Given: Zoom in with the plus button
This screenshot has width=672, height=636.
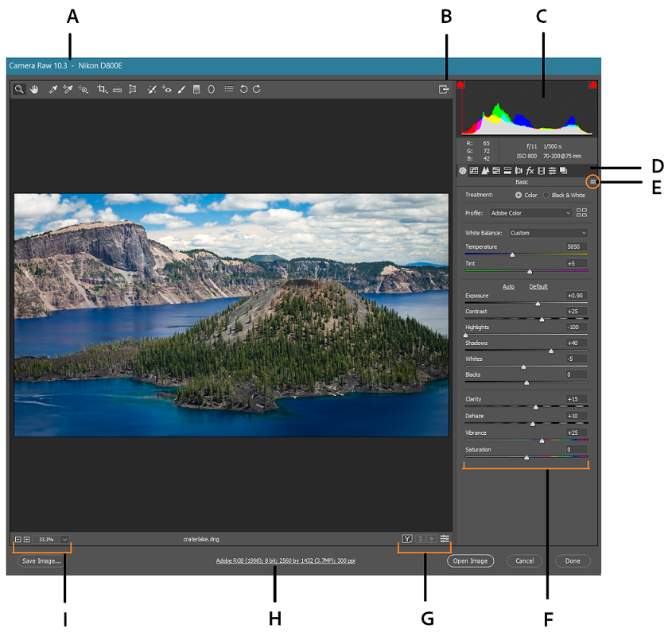Looking at the screenshot, I should (x=26, y=539).
